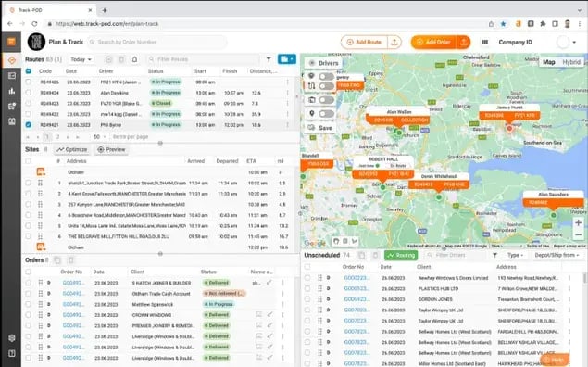This screenshot has height=367, width=588.
Task: Toggle the third map switch with clipboard icon
Action: click(x=326, y=100)
